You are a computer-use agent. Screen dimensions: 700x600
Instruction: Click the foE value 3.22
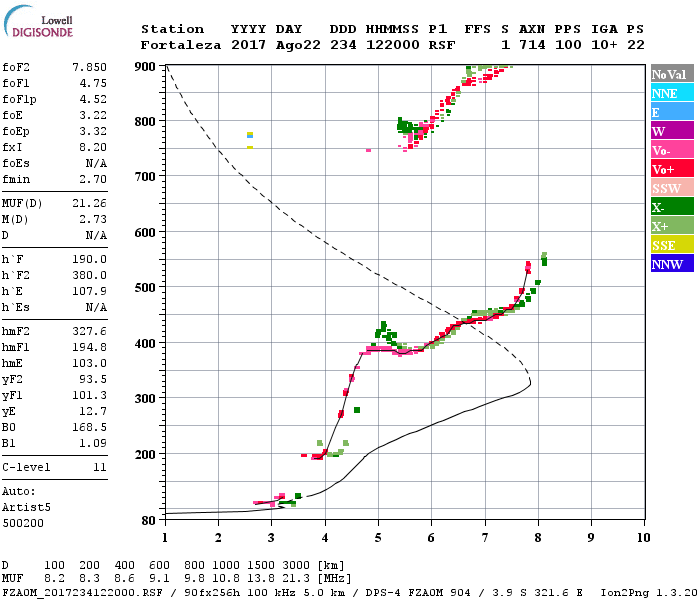[x=93, y=115]
